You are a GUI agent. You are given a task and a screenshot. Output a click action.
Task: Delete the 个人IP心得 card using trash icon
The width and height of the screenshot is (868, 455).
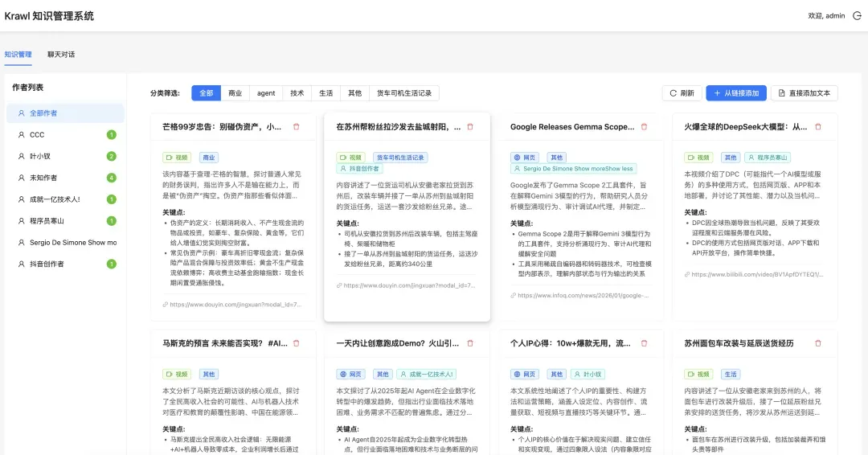coord(644,343)
